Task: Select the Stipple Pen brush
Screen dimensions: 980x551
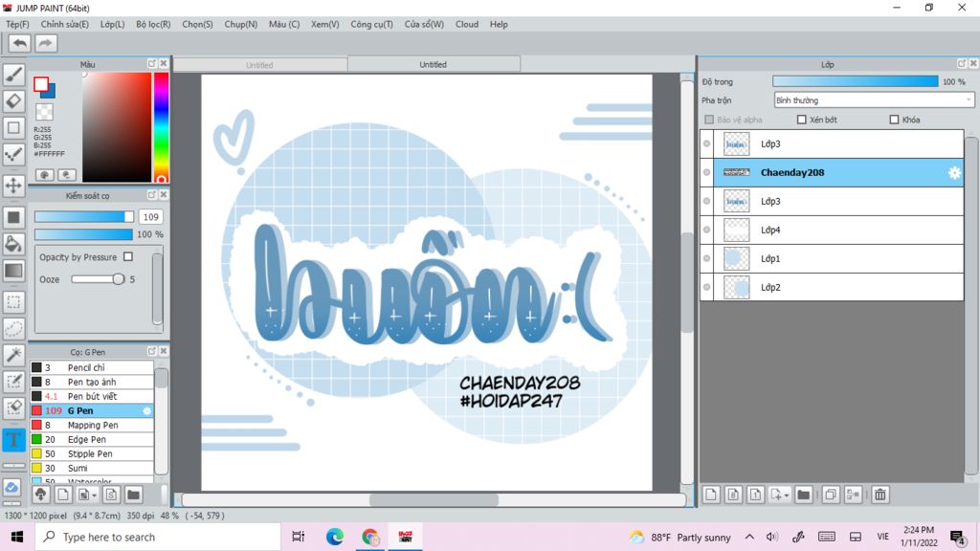Action: tap(92, 453)
